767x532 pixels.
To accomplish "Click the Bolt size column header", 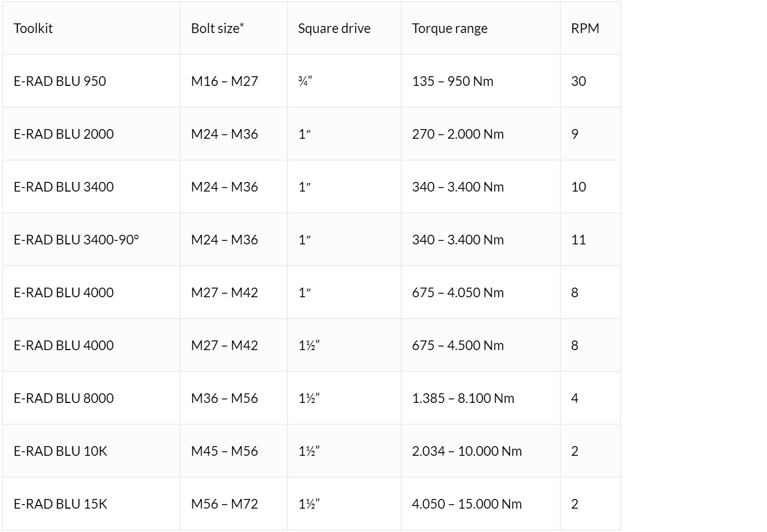I will point(217,28).
